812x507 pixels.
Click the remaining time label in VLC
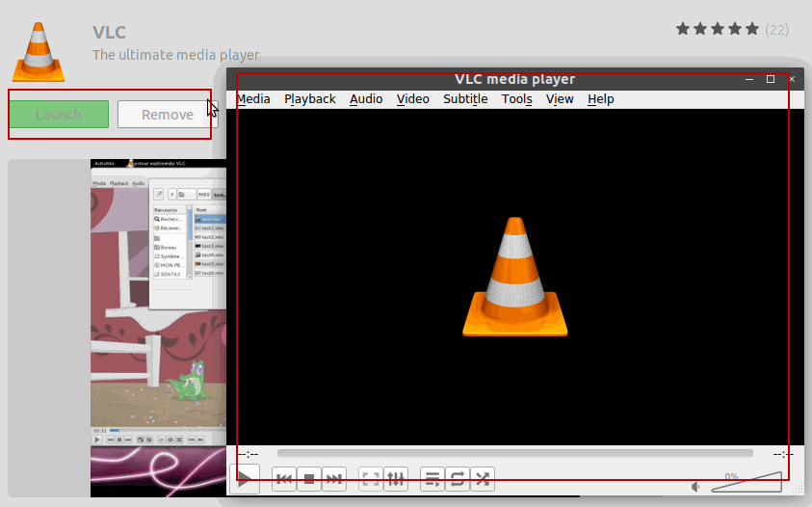[783, 454]
